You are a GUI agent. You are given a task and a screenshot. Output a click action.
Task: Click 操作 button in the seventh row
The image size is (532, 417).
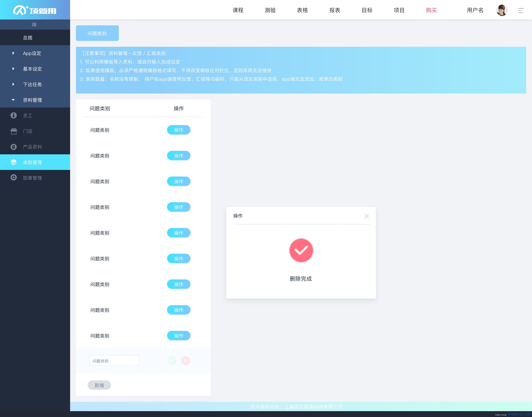(x=179, y=284)
